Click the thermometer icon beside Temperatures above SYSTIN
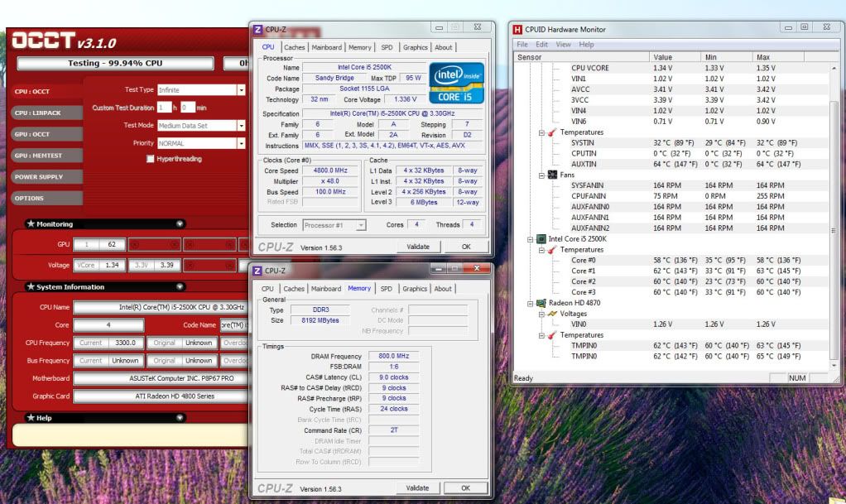Screen dimensions: 846x504 pyautogui.click(x=552, y=132)
